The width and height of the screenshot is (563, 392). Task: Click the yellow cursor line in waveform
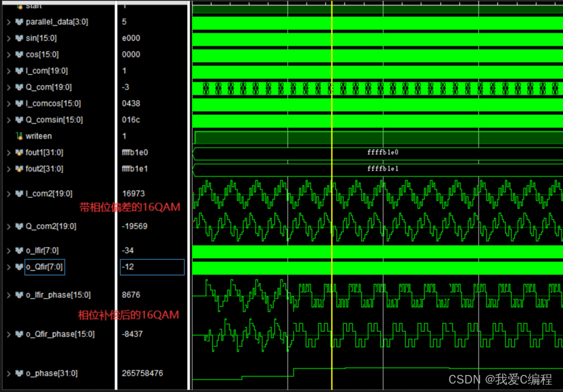(332, 196)
